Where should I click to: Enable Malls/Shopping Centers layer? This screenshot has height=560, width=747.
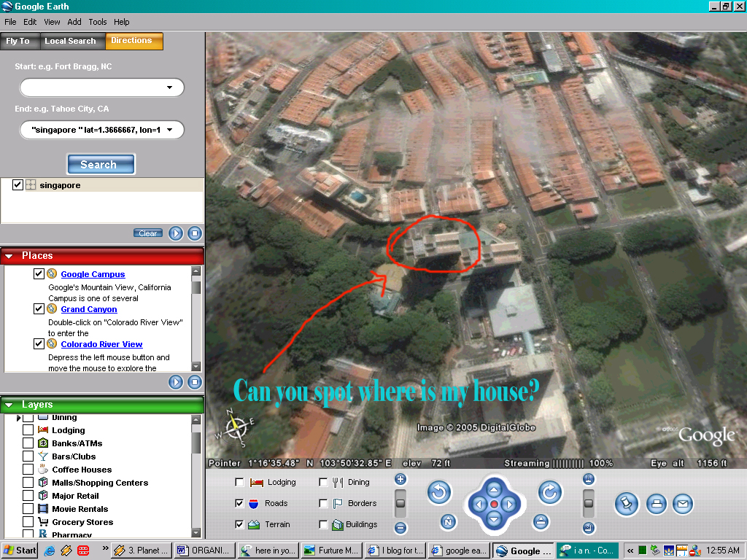coord(28,483)
